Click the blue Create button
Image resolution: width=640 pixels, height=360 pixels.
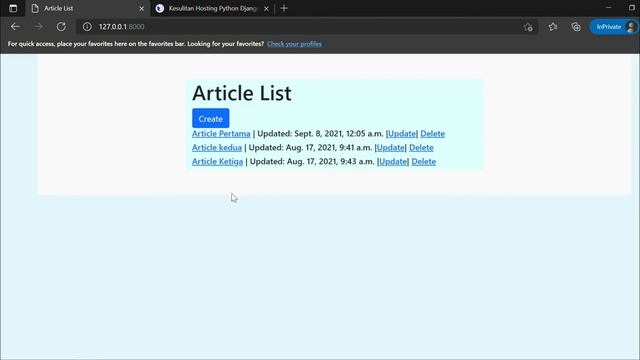pos(211,118)
